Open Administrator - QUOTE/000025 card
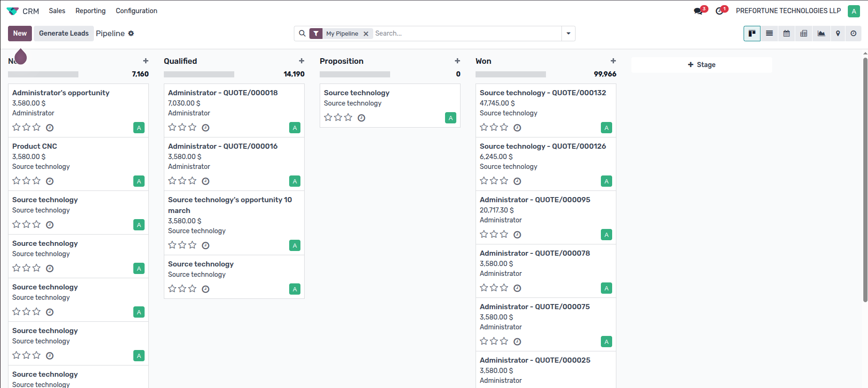The height and width of the screenshot is (388, 868). pyautogui.click(x=546, y=370)
